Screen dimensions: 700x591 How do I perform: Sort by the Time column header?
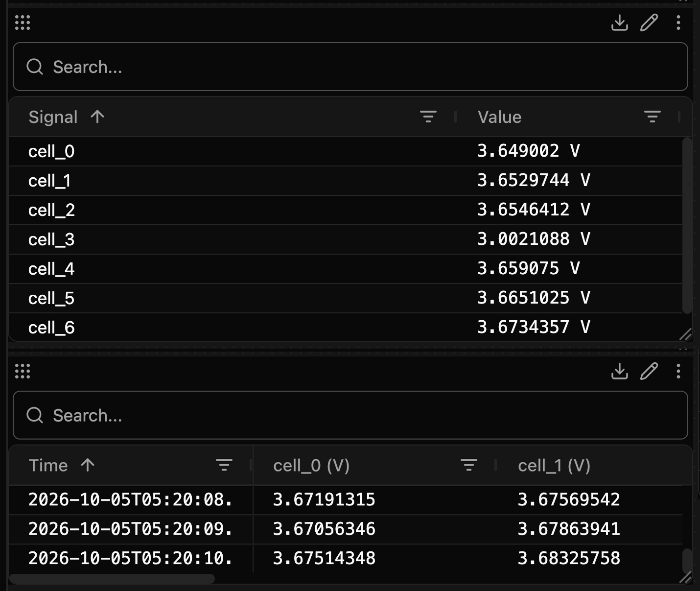pos(48,466)
